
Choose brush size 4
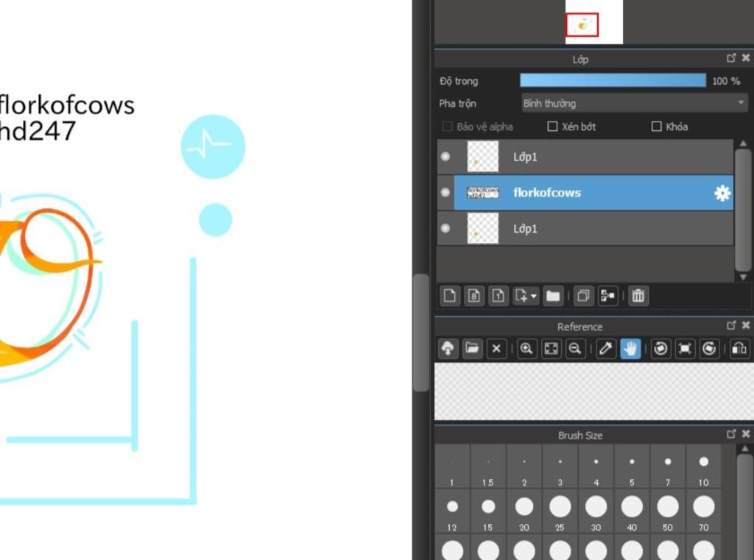click(596, 467)
